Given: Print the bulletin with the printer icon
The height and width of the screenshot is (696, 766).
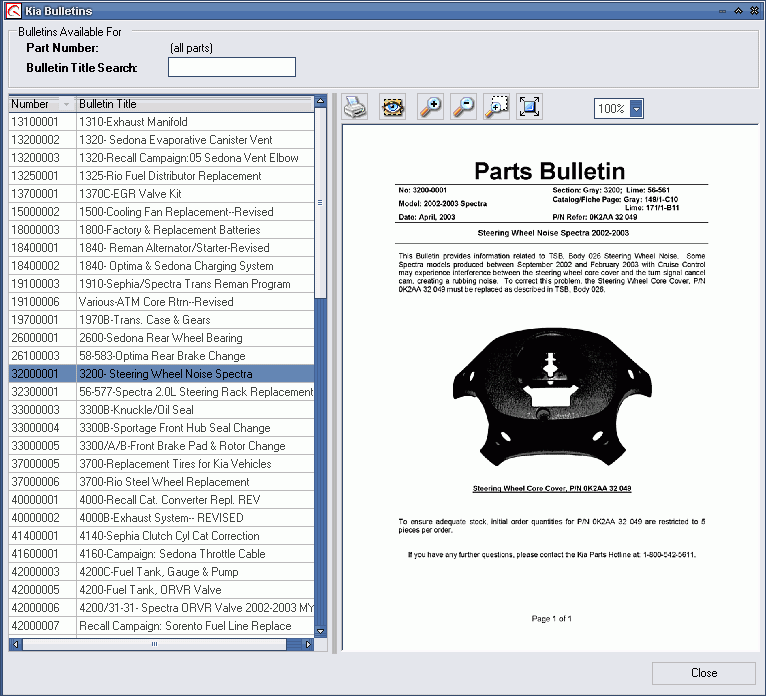Looking at the screenshot, I should click(x=355, y=107).
